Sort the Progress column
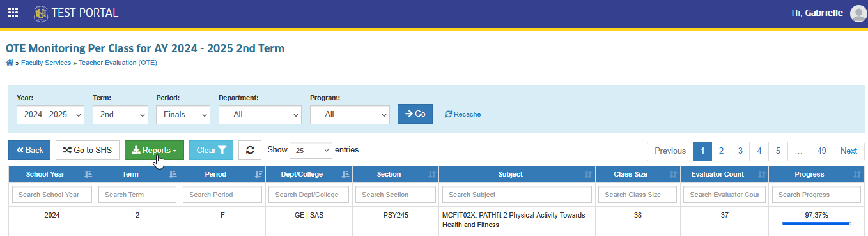 point(857,174)
